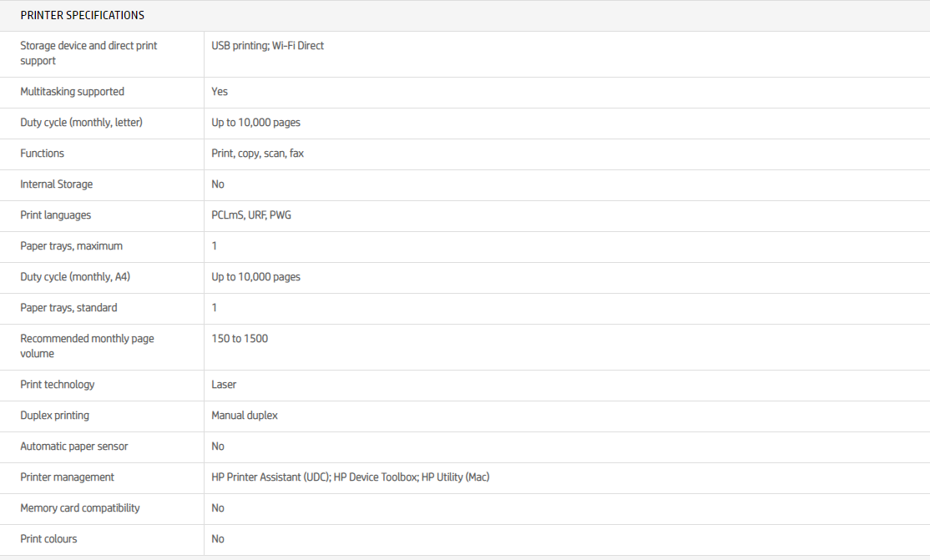
Task: Select the HP Printer Assistant management text
Action: [x=350, y=477]
